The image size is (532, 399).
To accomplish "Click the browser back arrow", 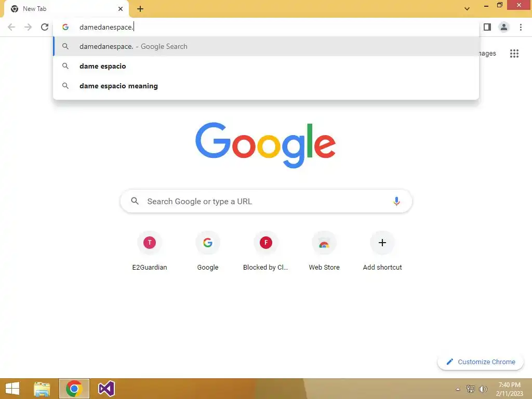I will pyautogui.click(x=11, y=27).
